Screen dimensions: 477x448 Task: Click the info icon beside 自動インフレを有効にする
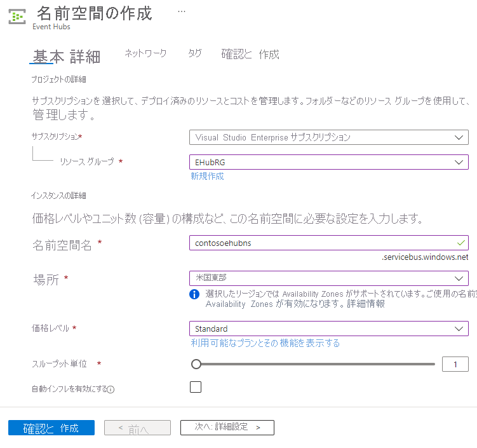111,390
